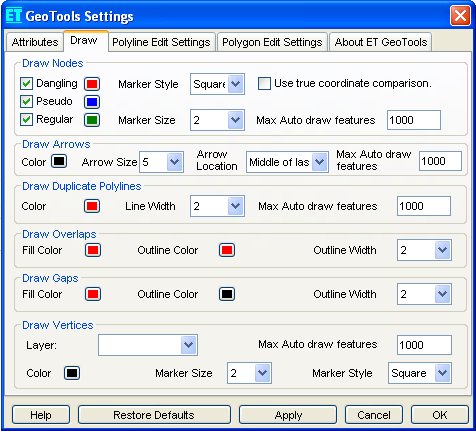Click the Help button
This screenshot has height=431, width=476.
pyautogui.click(x=41, y=415)
